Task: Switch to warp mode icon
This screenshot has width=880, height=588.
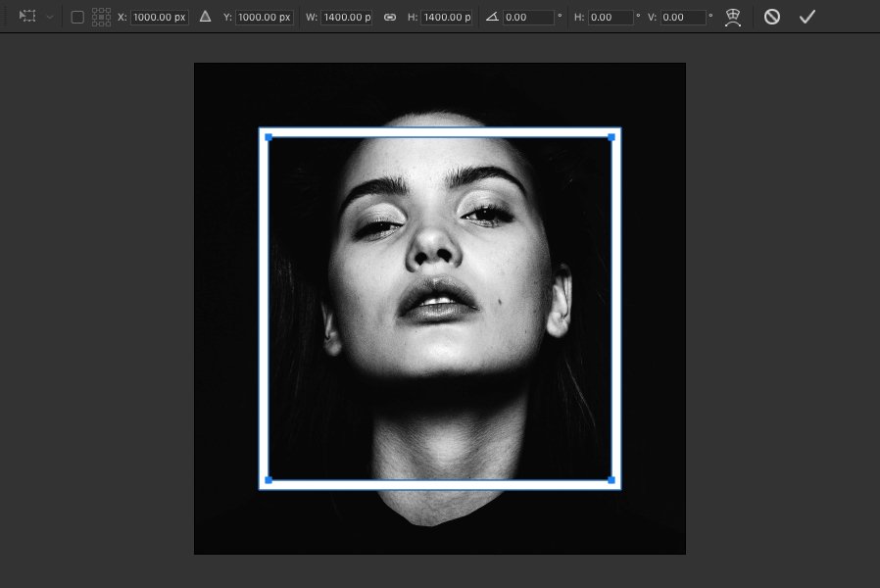Action: 733,18
